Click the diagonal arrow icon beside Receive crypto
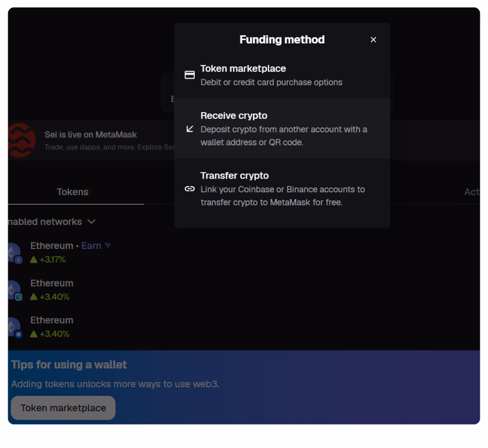This screenshot has height=448, width=488. coord(190,129)
